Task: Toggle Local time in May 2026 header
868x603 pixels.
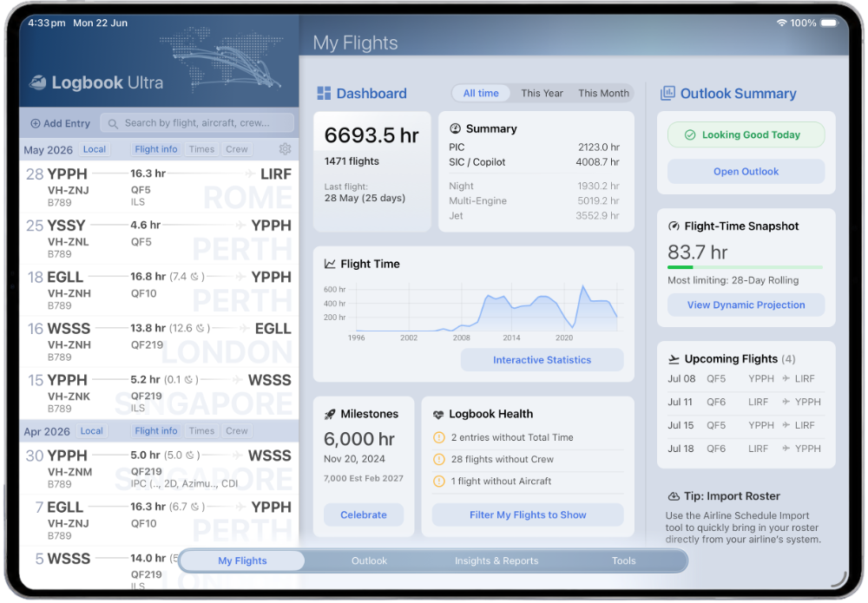Action: point(94,149)
